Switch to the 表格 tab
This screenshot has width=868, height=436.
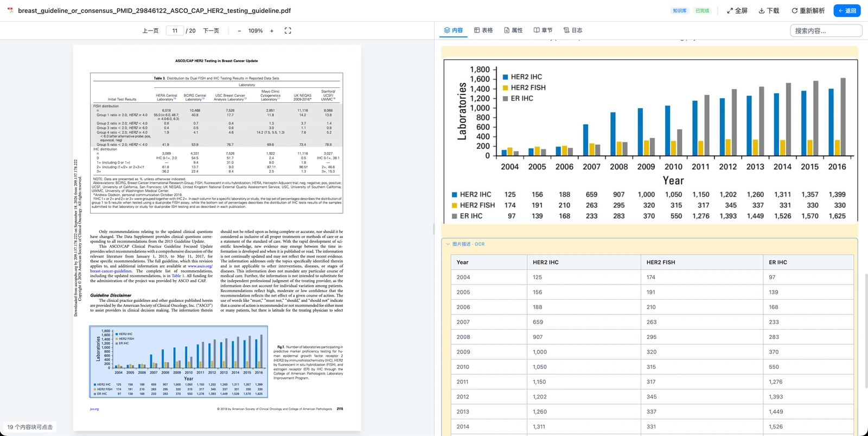(x=483, y=30)
